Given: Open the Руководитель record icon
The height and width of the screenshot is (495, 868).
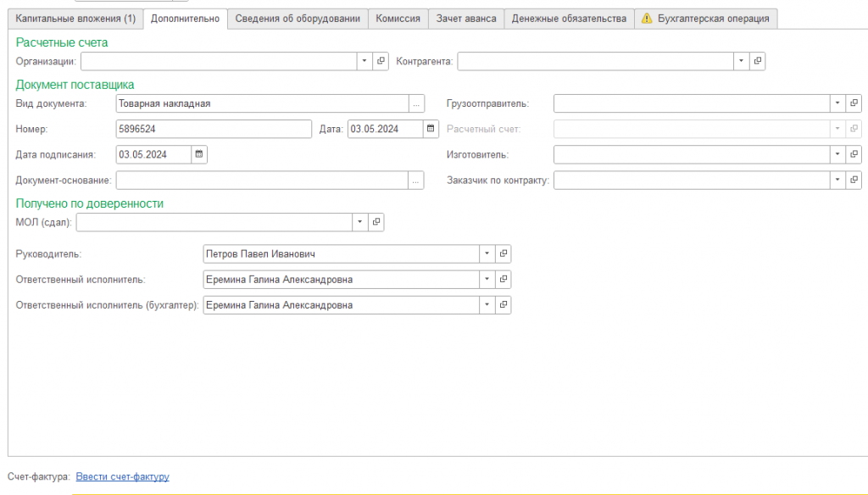Looking at the screenshot, I should (504, 253).
